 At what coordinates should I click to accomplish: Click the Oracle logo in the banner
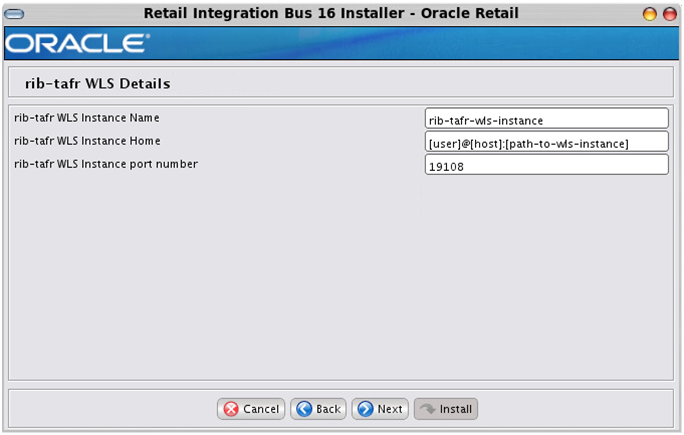tap(77, 43)
